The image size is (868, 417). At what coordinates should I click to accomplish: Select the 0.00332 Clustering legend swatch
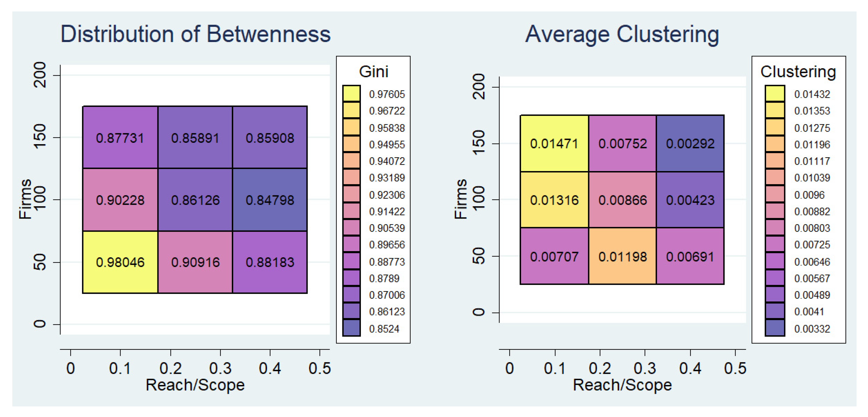[775, 328]
